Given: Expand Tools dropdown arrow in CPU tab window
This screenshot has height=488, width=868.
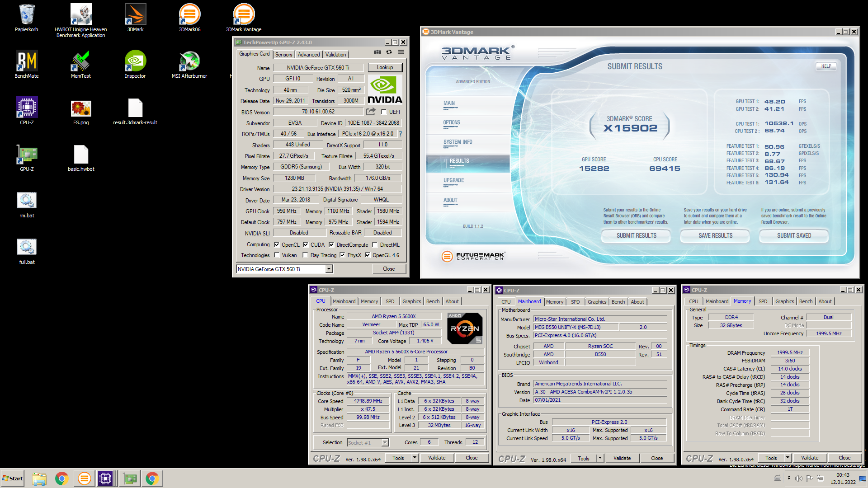Looking at the screenshot, I should pos(415,458).
